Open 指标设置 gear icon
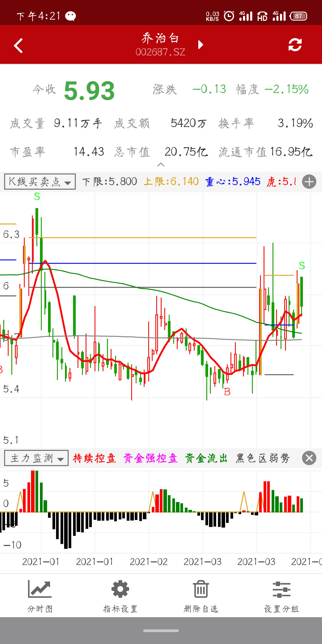Image resolution: width=322 pixels, height=644 pixels. coord(120,589)
